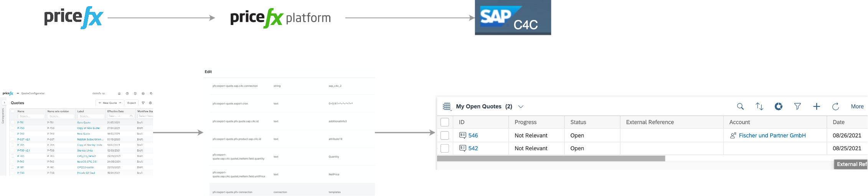This screenshot has width=868, height=196.
Task: Click the SAP C4C logo
Action: coord(513,17)
